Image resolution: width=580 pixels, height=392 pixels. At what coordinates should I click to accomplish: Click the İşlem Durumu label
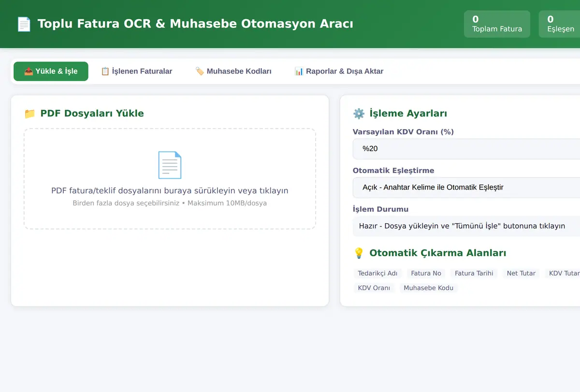380,209
